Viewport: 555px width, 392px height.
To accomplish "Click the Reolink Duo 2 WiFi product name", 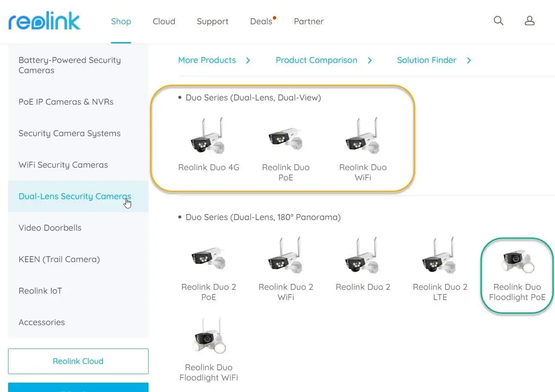I will tap(286, 292).
